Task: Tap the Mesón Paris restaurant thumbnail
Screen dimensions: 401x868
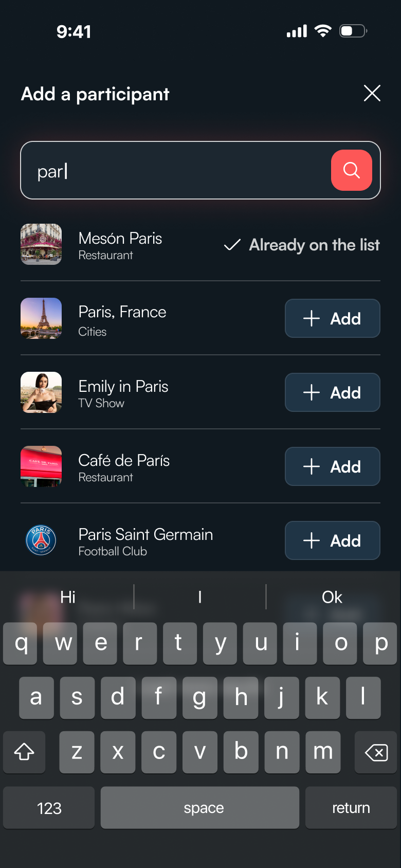Action: (41, 244)
